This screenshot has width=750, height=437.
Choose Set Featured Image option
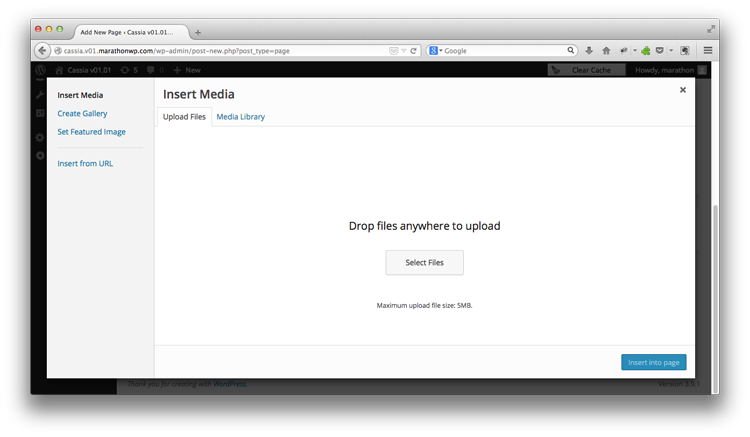(x=91, y=131)
